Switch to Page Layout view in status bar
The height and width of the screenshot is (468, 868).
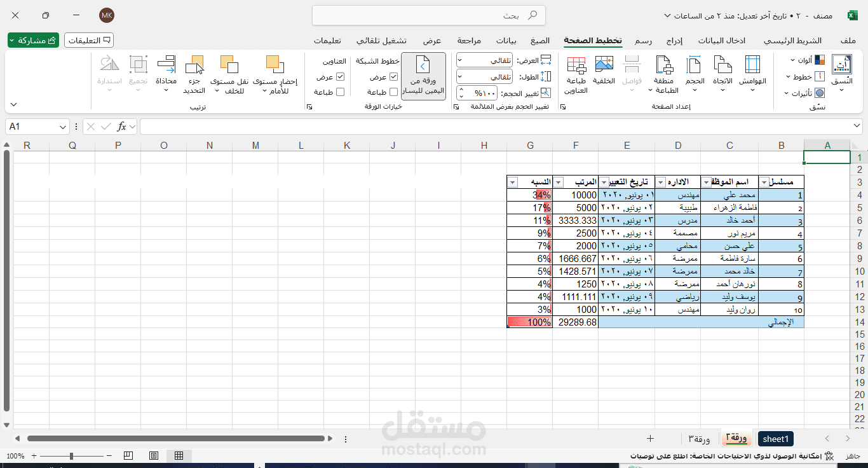154,456
